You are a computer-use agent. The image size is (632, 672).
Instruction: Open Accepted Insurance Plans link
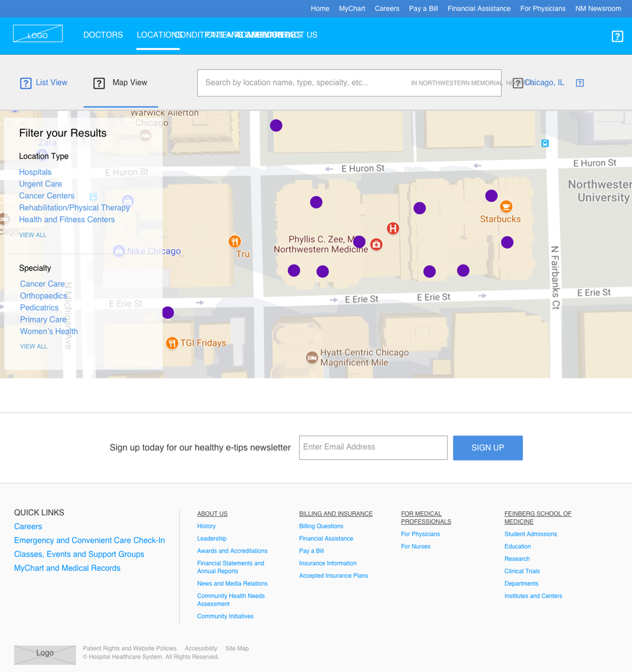coord(334,575)
